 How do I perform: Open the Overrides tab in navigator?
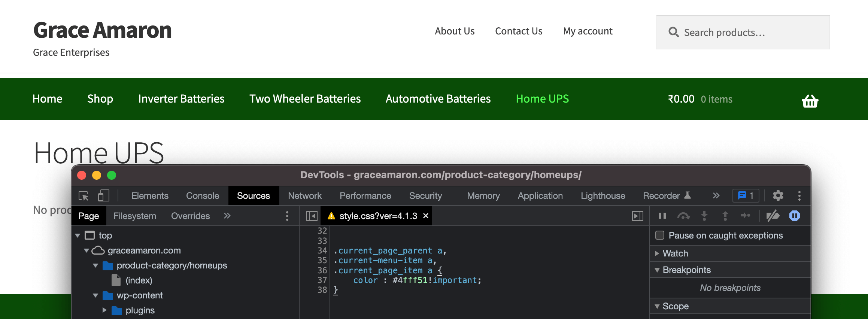click(190, 216)
